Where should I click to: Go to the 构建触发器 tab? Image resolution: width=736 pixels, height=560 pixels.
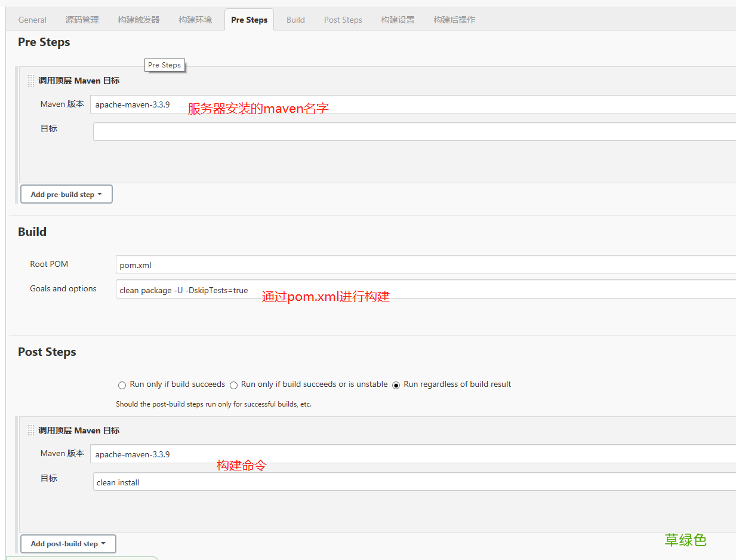click(x=138, y=20)
